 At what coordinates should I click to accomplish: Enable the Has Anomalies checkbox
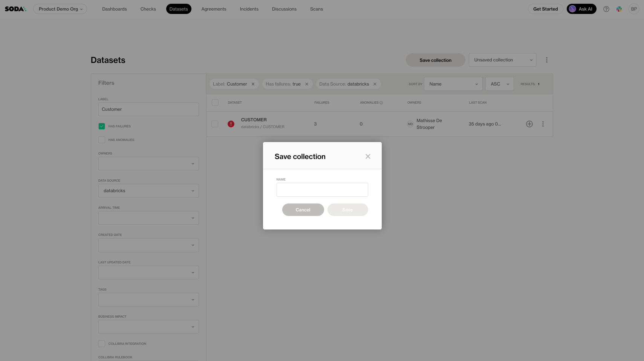tap(102, 140)
